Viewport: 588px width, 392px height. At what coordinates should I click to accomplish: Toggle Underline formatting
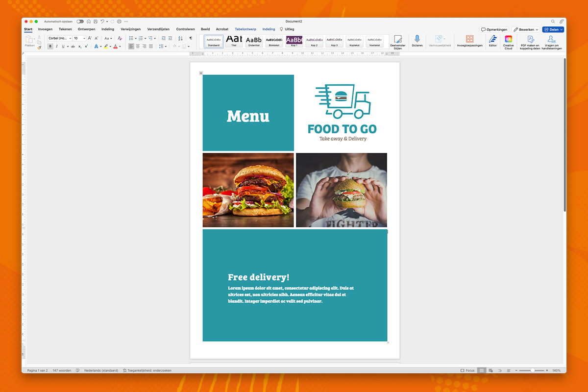(63, 47)
